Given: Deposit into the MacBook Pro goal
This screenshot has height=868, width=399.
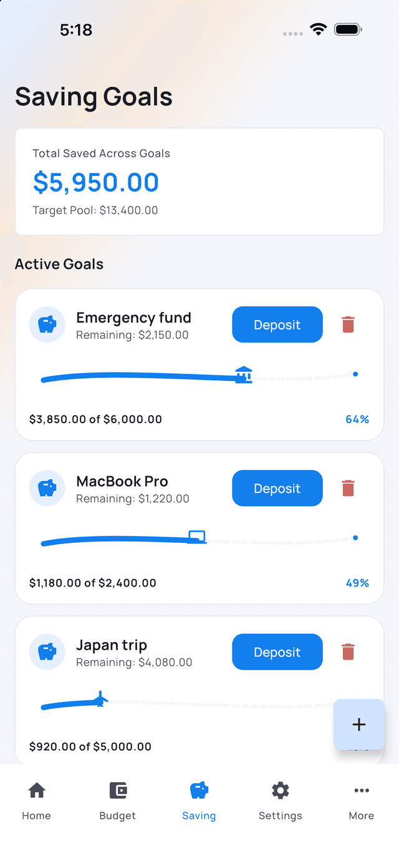Looking at the screenshot, I should click(277, 488).
